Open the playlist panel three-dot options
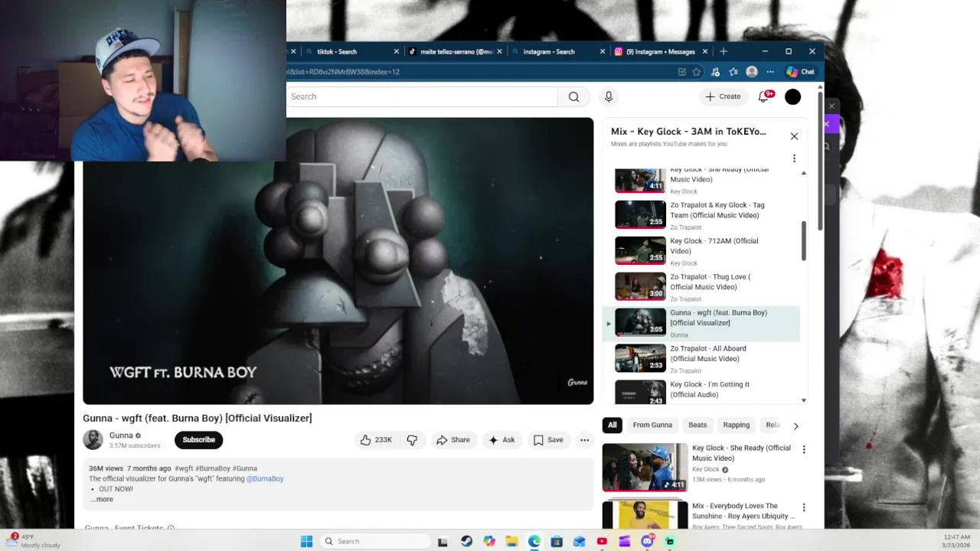980x551 pixels. (794, 158)
